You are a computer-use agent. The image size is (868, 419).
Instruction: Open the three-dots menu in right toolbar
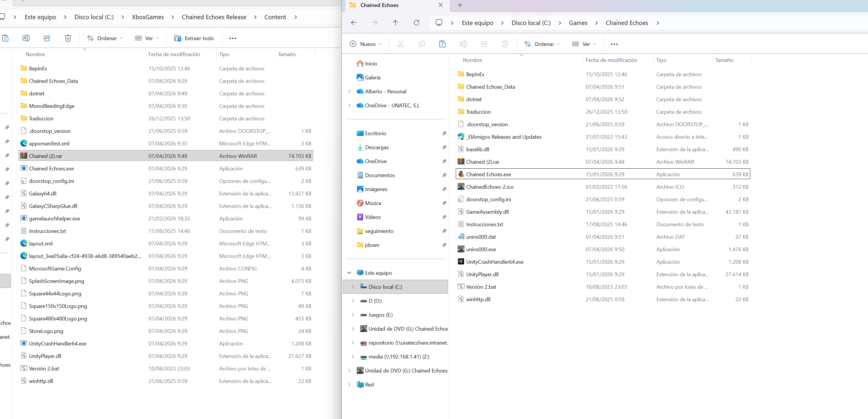point(614,44)
